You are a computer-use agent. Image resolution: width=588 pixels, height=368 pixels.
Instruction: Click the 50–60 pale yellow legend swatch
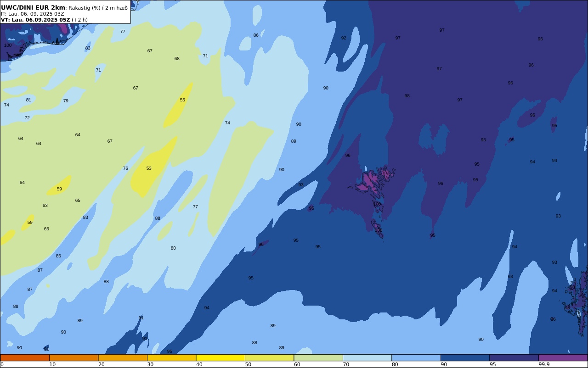coord(269,357)
